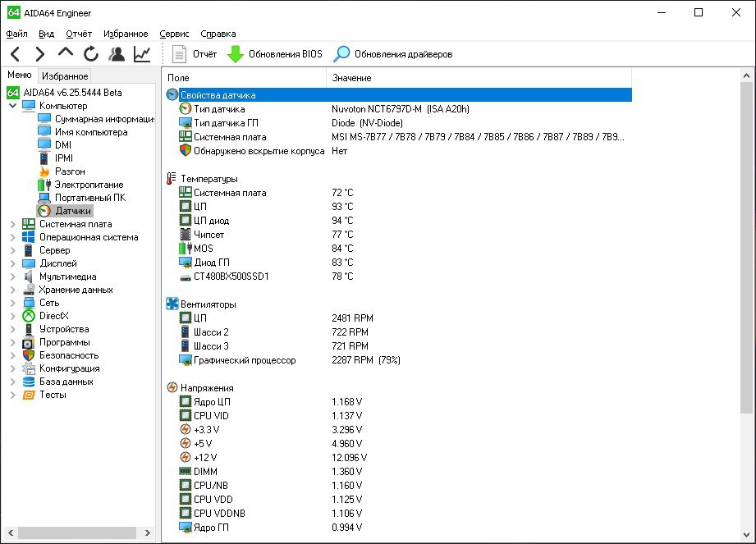This screenshot has width=756, height=544.
Task: Click the DIMM memory voltage icon
Action: coord(186,471)
